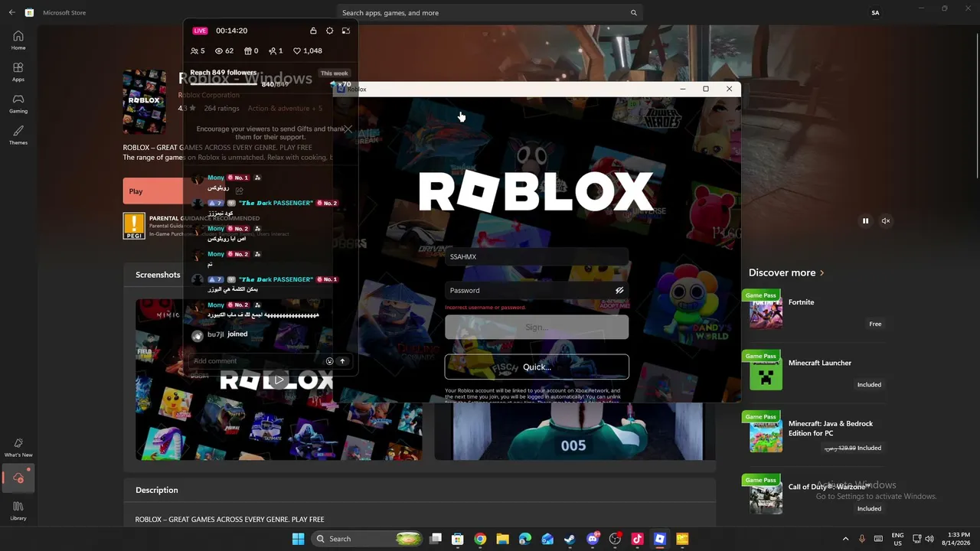
Task: Open Library in Microsoft Store sidebar
Action: point(18,510)
